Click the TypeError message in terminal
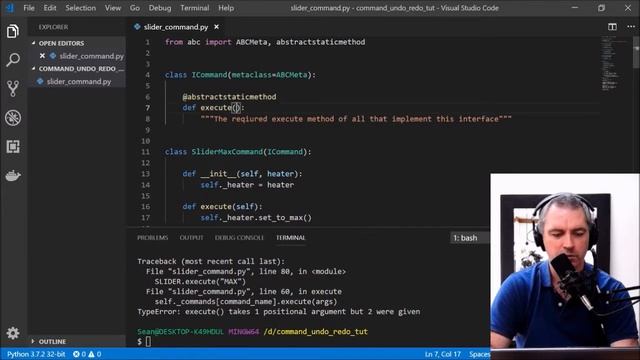Viewport: 640px width, 360px height. (278, 312)
